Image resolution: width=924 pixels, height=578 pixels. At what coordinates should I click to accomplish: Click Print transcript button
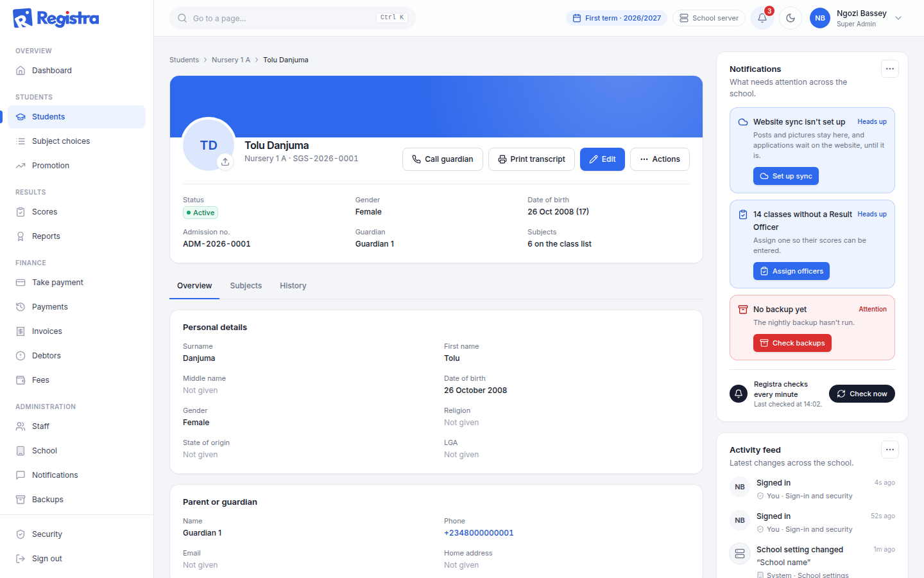[532, 159]
